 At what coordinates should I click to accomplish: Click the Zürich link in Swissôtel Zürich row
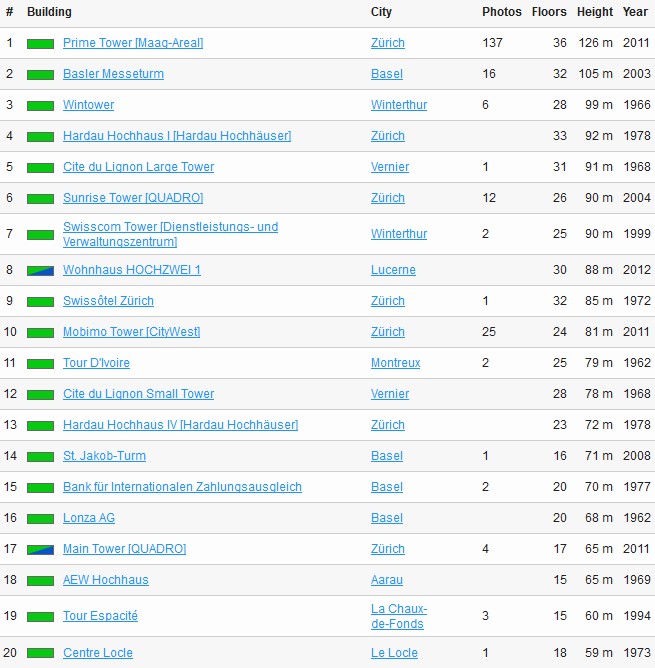point(388,301)
